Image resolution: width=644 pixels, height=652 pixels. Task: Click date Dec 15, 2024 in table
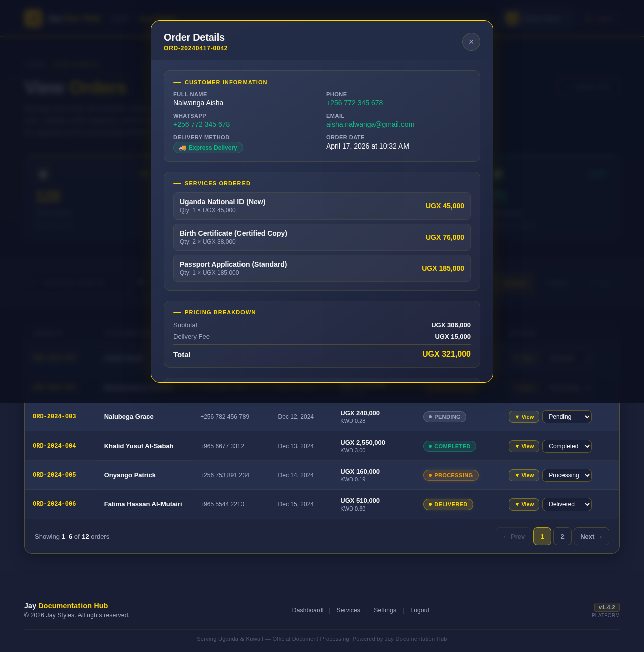click(296, 504)
